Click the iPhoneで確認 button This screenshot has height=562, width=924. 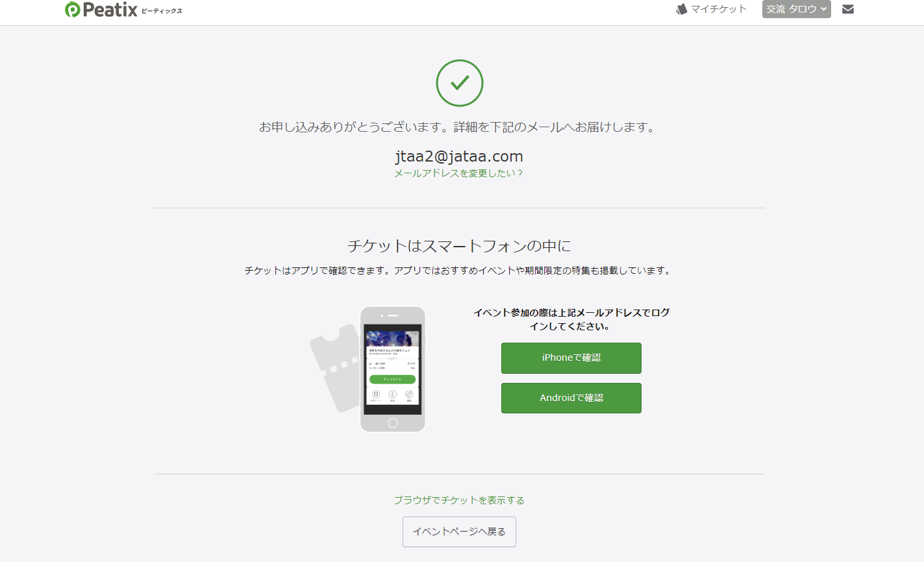tap(571, 358)
